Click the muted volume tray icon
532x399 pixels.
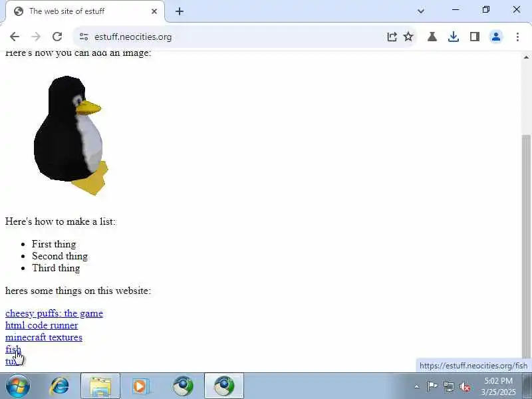point(465,387)
